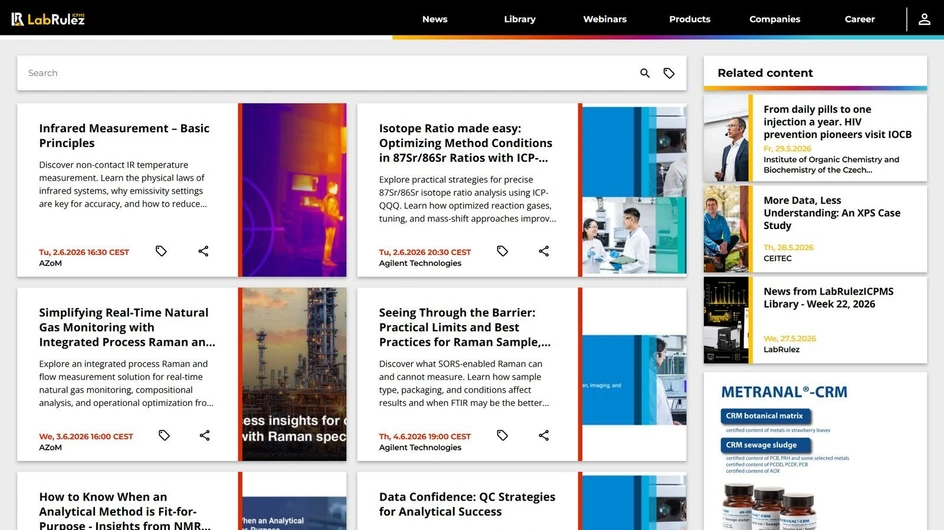Open Isotope Ratio made easy webinar title
This screenshot has height=530, width=944.
coord(465,143)
